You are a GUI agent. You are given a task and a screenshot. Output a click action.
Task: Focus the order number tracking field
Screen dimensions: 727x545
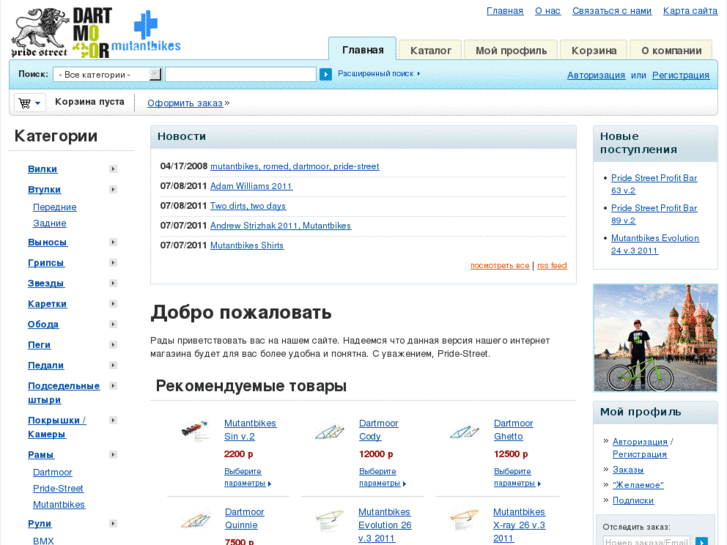tap(646, 541)
